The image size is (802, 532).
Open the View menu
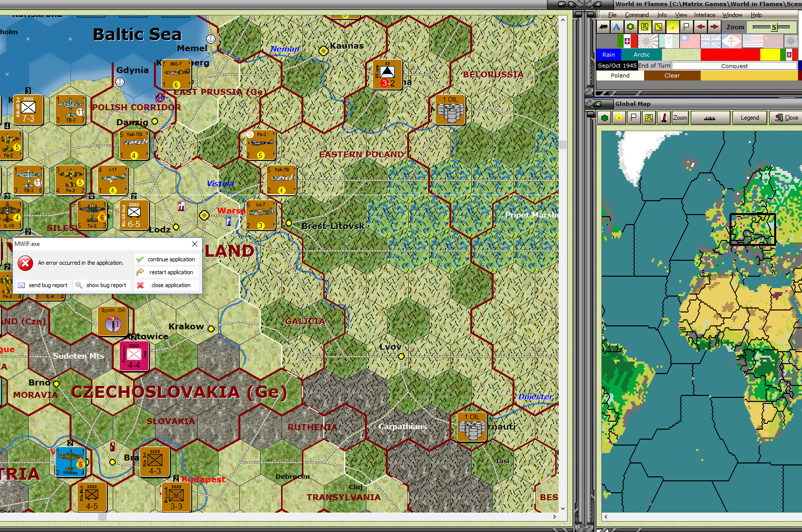pos(681,15)
